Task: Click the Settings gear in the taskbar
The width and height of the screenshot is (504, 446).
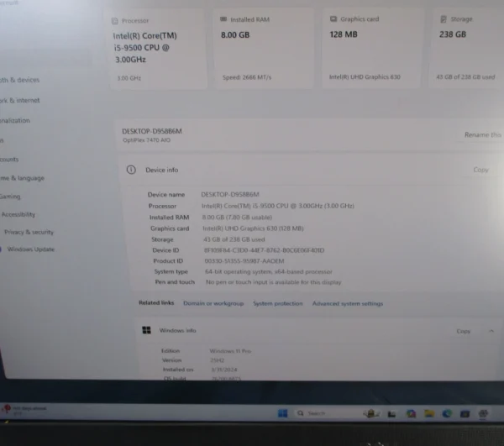Action: coord(483,413)
